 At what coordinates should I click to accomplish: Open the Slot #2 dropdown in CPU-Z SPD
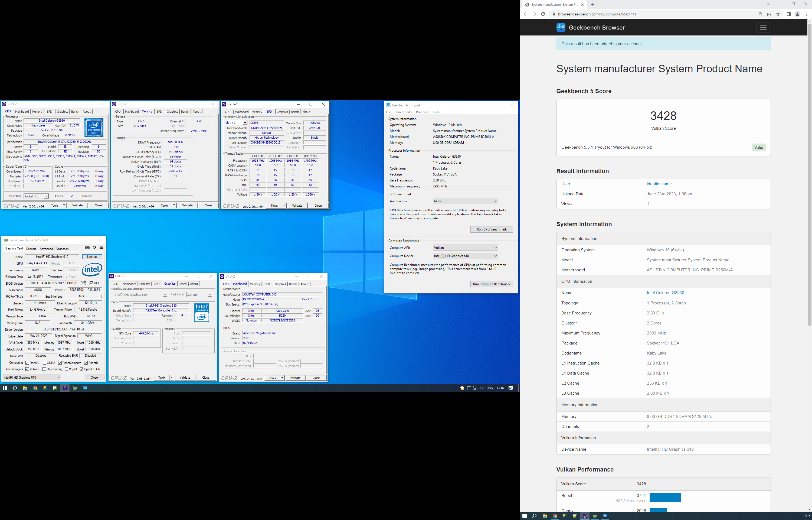[x=236, y=123]
